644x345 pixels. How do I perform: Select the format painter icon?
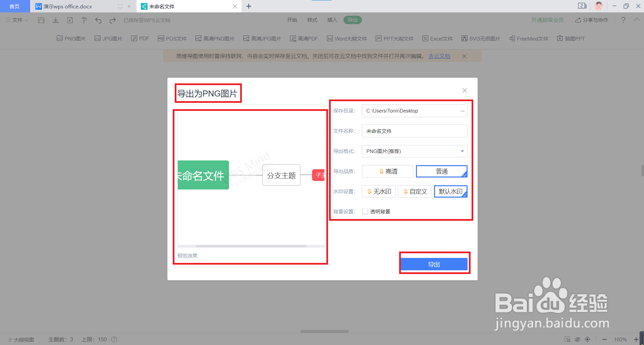(84, 20)
